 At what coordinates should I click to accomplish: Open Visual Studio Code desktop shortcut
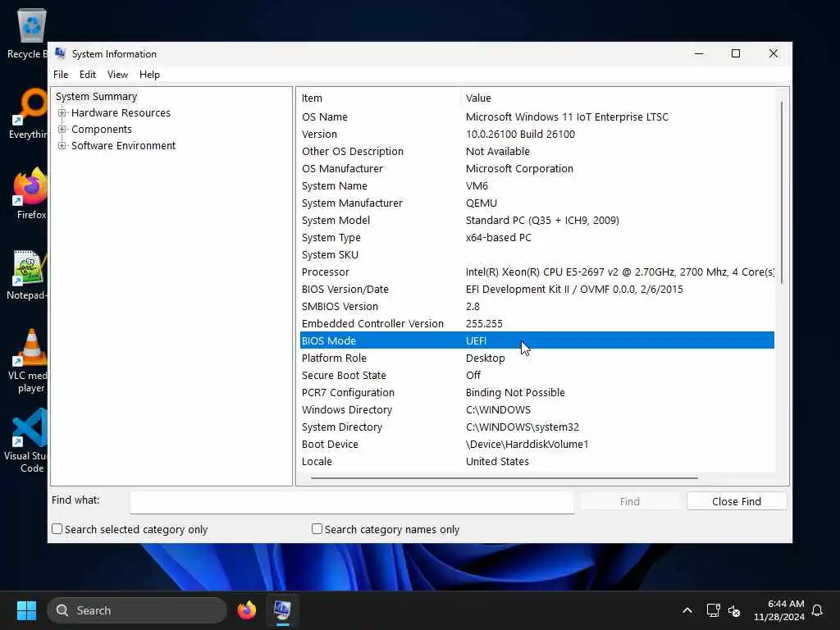tap(28, 441)
